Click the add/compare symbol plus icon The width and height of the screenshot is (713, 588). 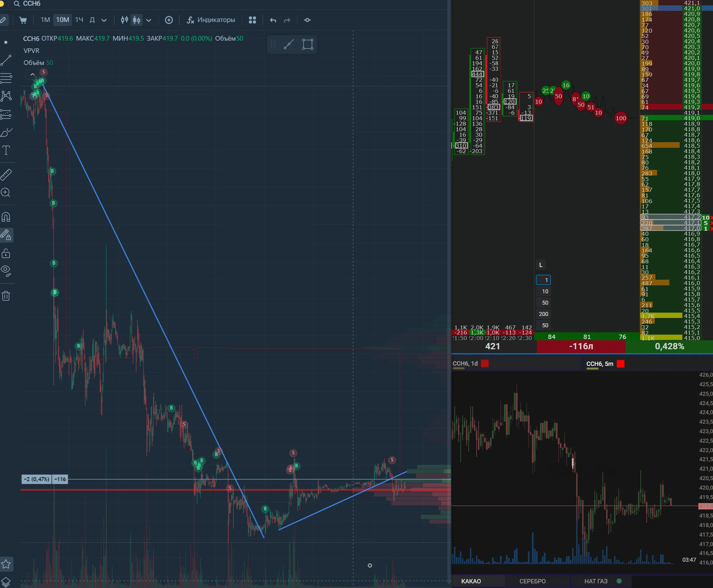[169, 20]
